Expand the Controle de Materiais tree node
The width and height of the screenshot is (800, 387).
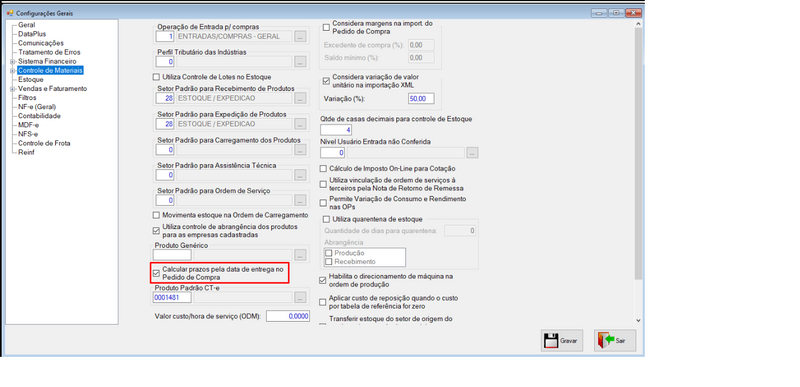(x=13, y=70)
